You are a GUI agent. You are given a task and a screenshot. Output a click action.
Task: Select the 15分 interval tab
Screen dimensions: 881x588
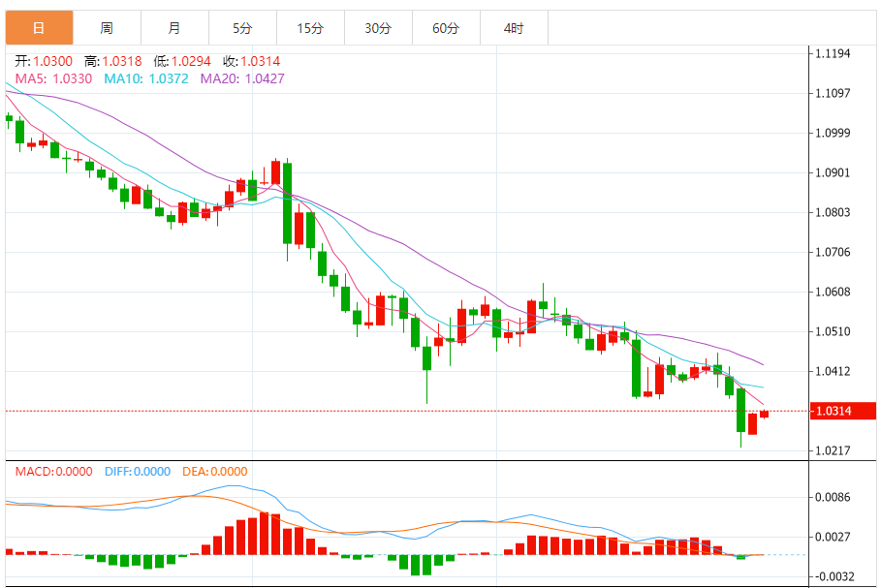click(311, 28)
